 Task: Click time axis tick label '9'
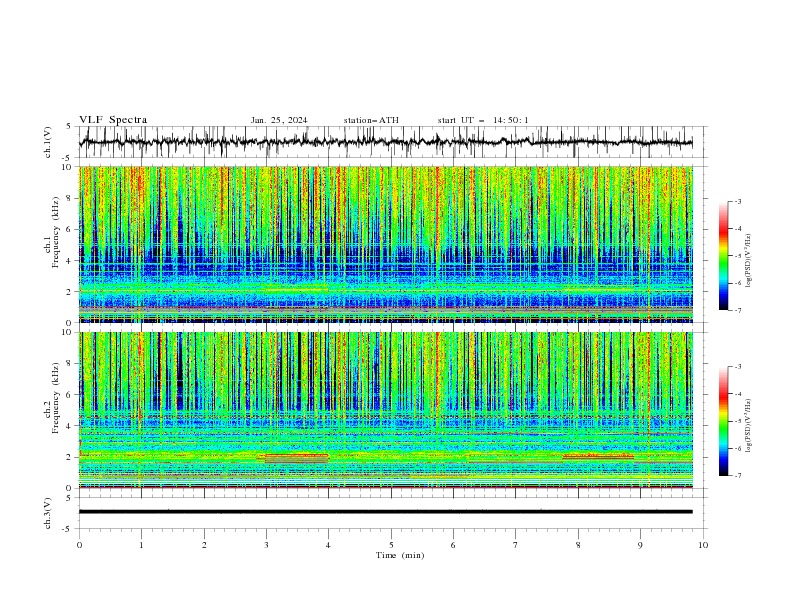(640, 545)
